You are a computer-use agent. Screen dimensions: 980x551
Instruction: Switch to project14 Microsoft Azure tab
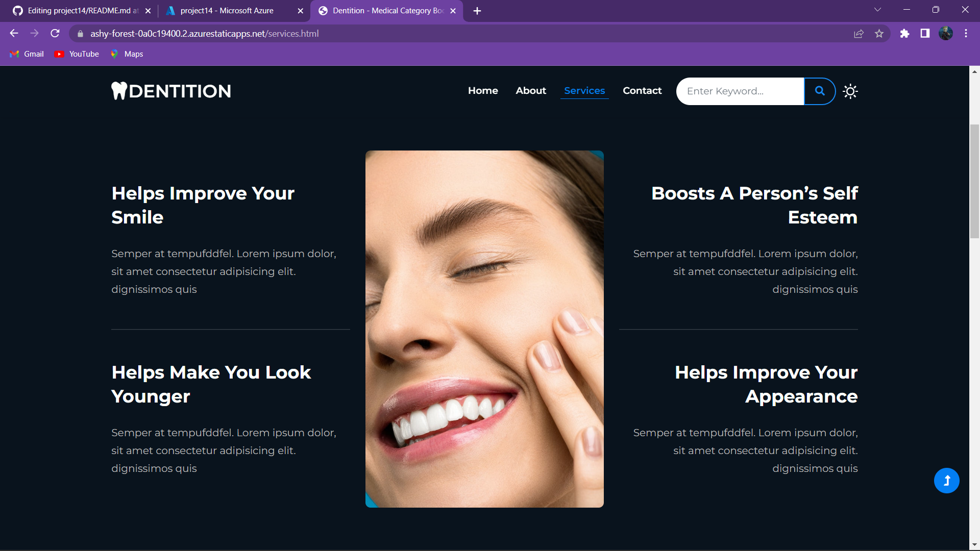click(227, 11)
